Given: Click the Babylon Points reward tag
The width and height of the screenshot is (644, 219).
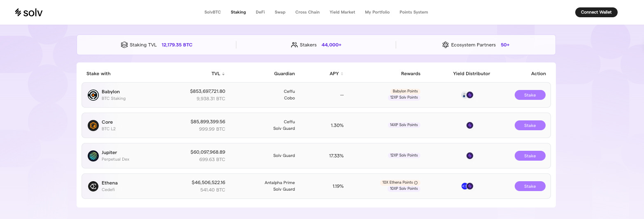Looking at the screenshot, I should click(405, 91).
